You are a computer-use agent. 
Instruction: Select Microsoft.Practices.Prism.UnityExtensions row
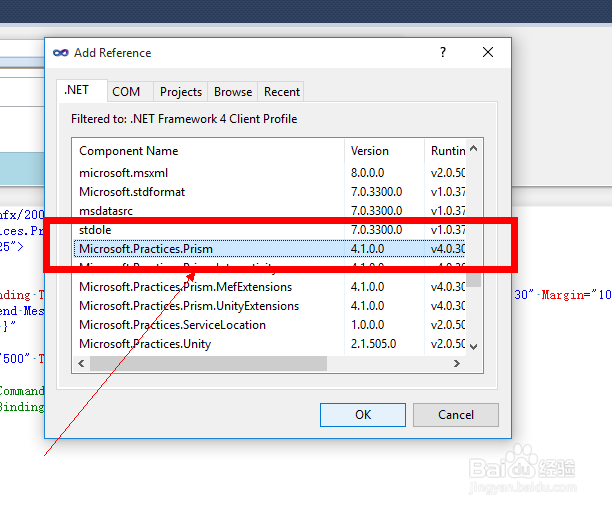click(x=269, y=306)
